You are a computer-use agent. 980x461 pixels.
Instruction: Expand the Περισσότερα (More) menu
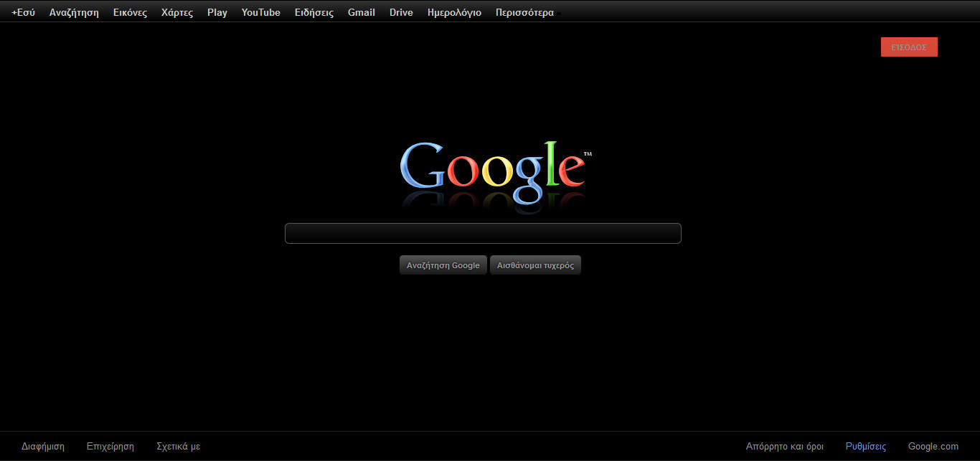pos(524,11)
